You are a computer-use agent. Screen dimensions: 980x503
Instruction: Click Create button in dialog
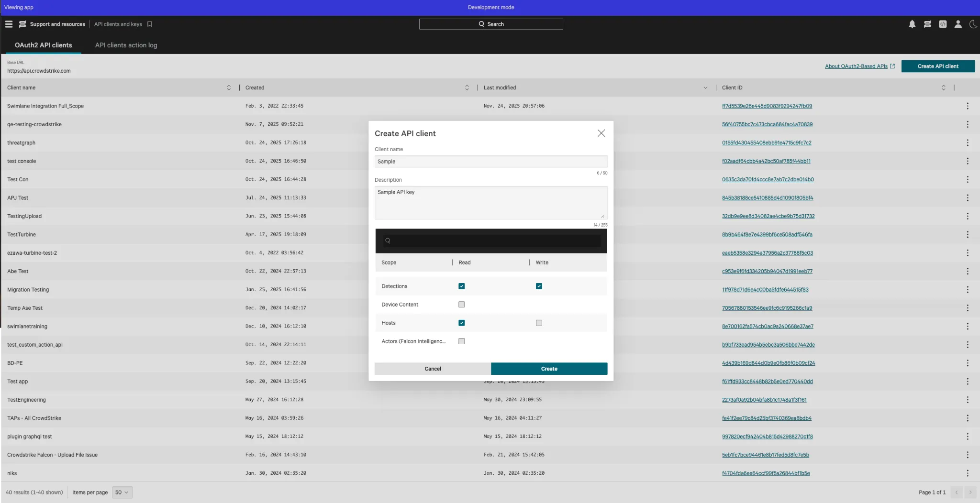tap(549, 369)
